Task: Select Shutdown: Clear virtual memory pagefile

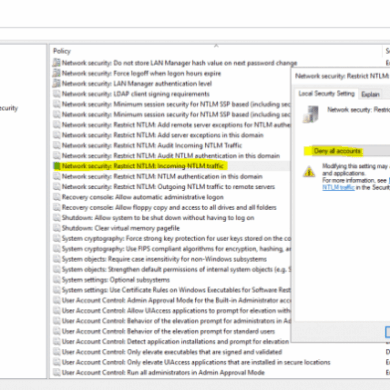Action: click(121, 228)
